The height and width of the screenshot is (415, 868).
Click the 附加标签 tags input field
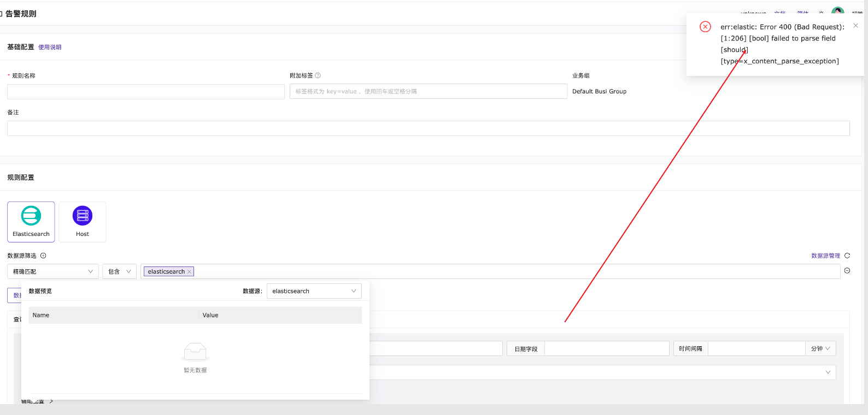click(x=429, y=92)
